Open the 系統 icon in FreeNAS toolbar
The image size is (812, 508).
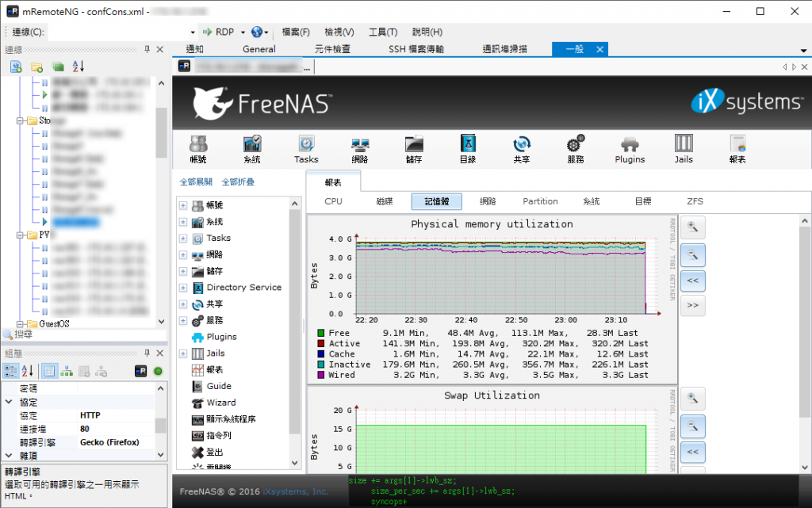pos(252,149)
